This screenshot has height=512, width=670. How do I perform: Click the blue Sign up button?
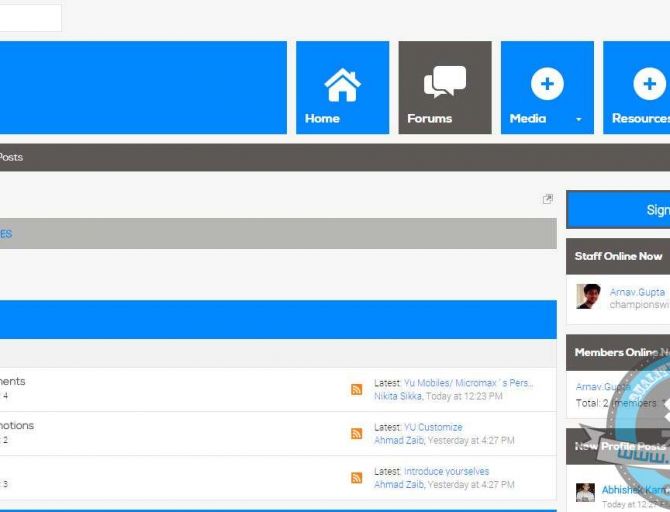(620, 210)
